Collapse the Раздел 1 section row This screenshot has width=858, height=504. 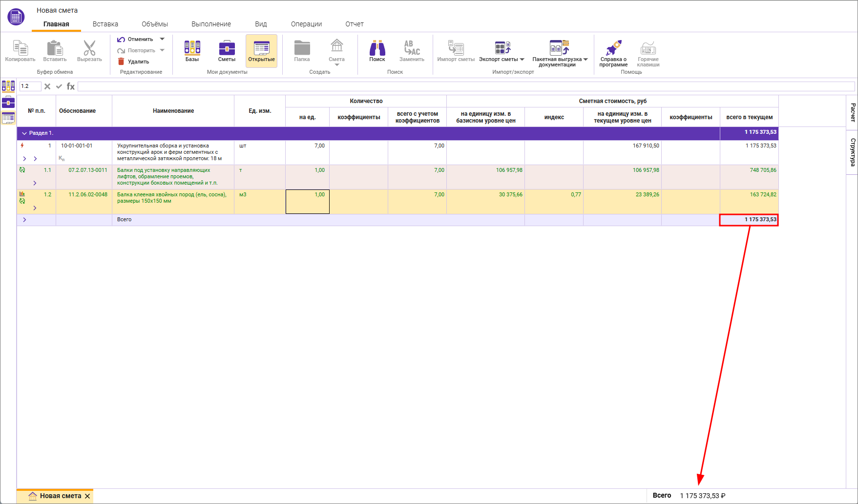coord(24,133)
